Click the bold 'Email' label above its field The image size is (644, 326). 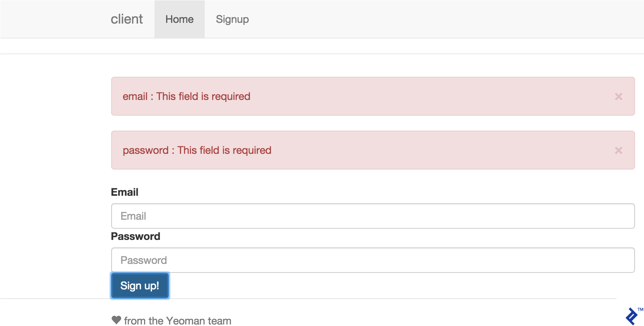(x=124, y=192)
